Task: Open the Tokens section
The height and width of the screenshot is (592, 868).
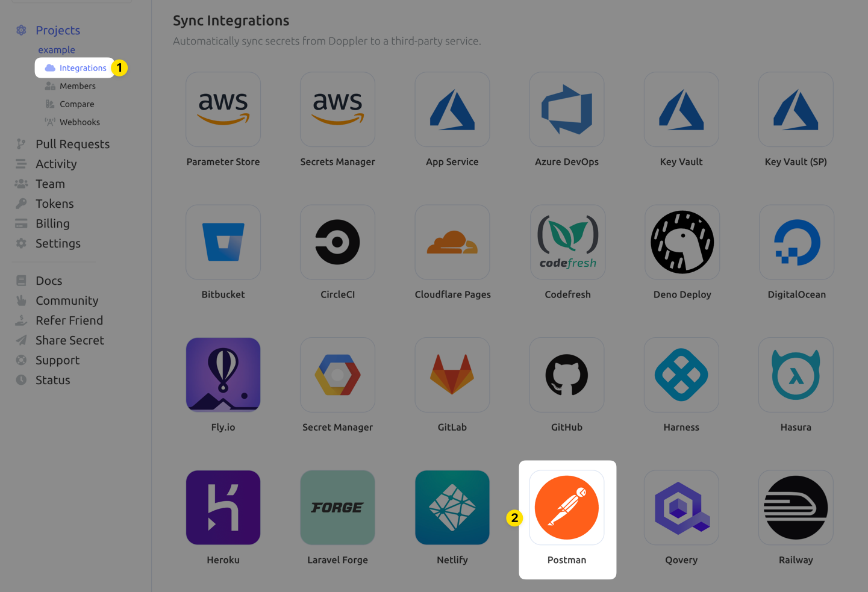Action: click(54, 204)
